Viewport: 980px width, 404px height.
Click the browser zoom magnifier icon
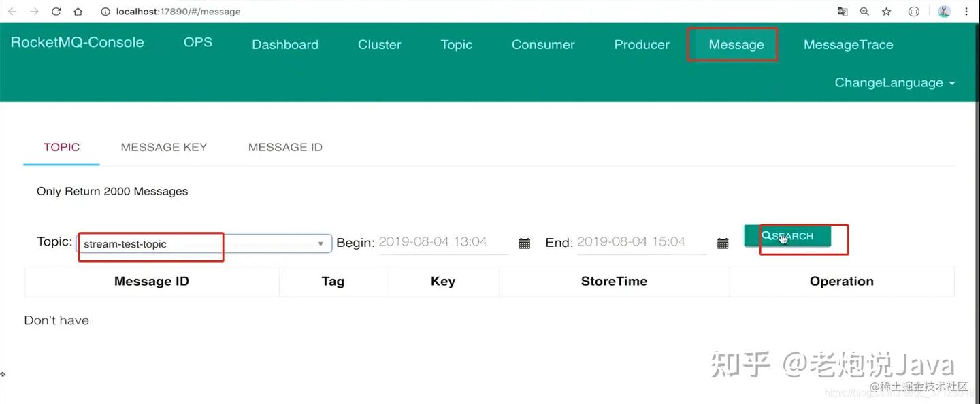coord(864,12)
